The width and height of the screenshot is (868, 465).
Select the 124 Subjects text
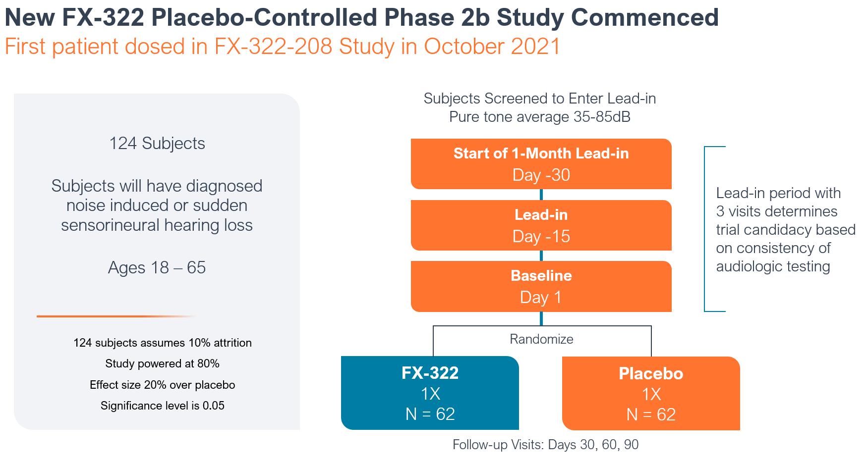(157, 144)
